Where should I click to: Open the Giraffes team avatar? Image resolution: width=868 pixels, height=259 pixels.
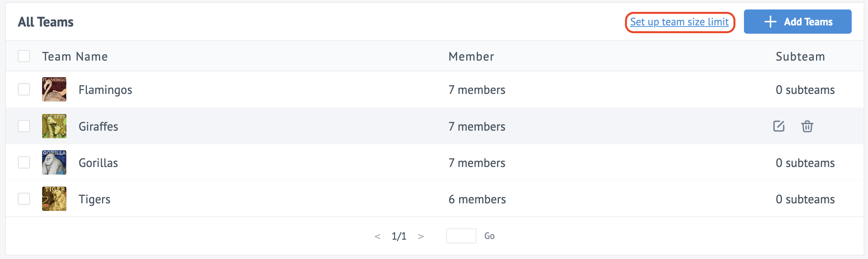tap(54, 126)
